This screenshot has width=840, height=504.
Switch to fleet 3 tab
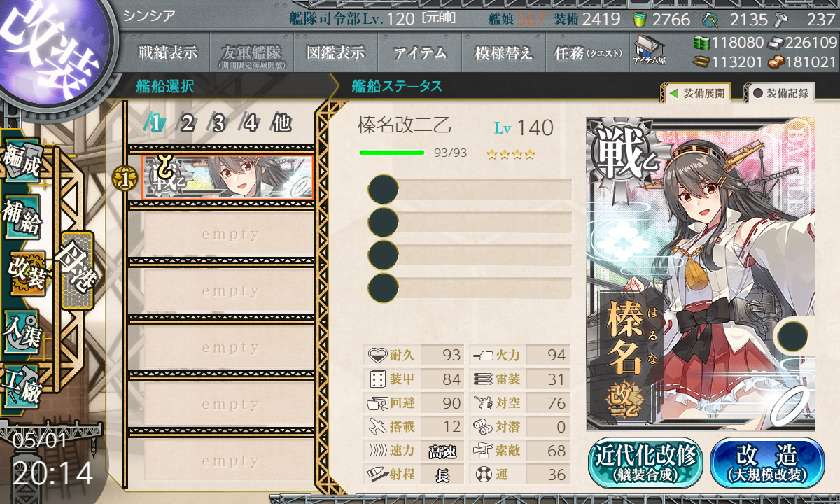tap(218, 124)
